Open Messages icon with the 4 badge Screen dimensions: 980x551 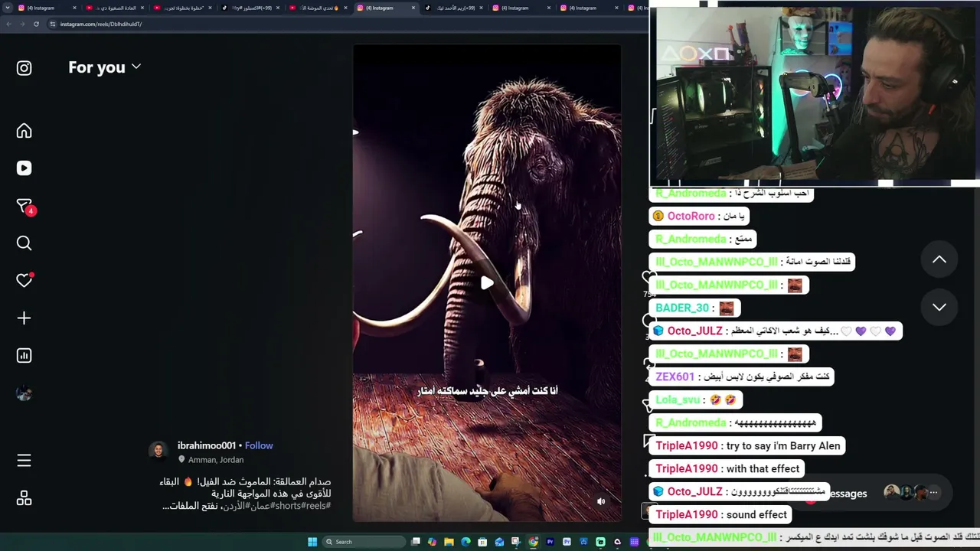pos(25,207)
